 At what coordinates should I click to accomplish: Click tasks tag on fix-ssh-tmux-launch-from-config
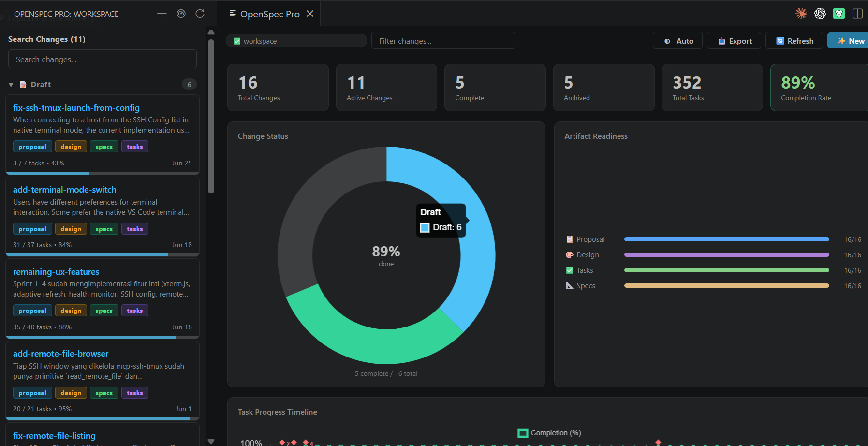click(x=134, y=147)
